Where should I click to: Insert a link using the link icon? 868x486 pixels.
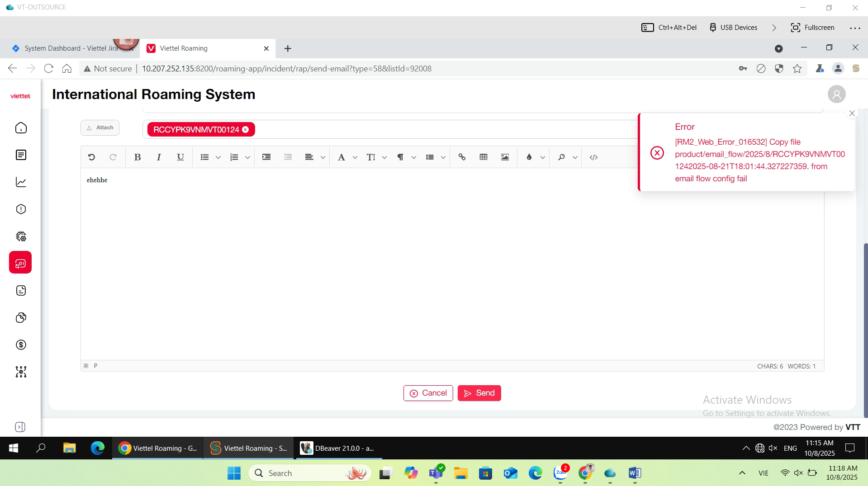(x=462, y=157)
